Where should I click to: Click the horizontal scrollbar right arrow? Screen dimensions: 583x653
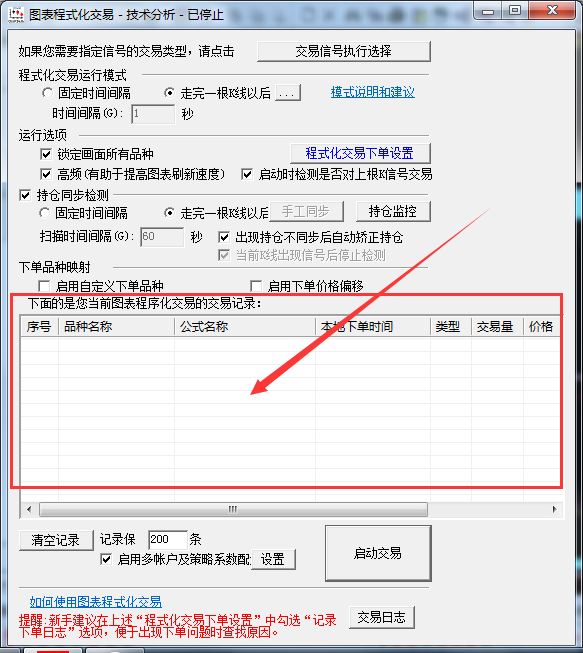[x=554, y=509]
